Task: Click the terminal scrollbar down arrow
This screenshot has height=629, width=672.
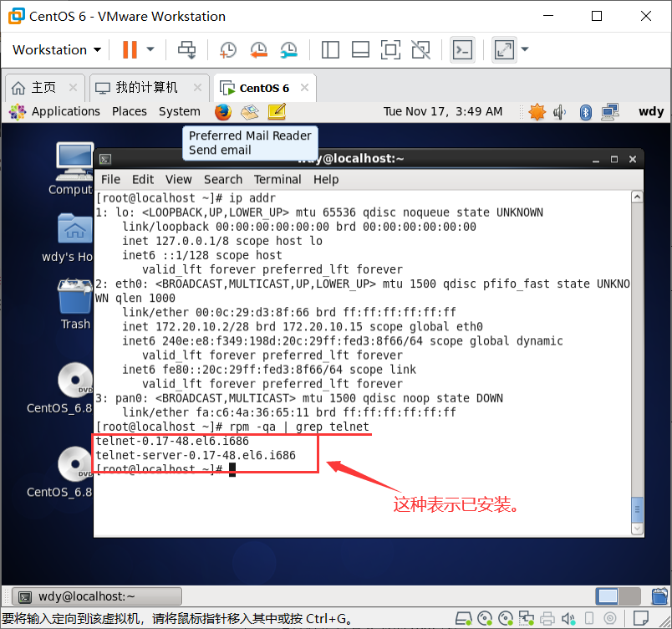Action: coord(637,529)
